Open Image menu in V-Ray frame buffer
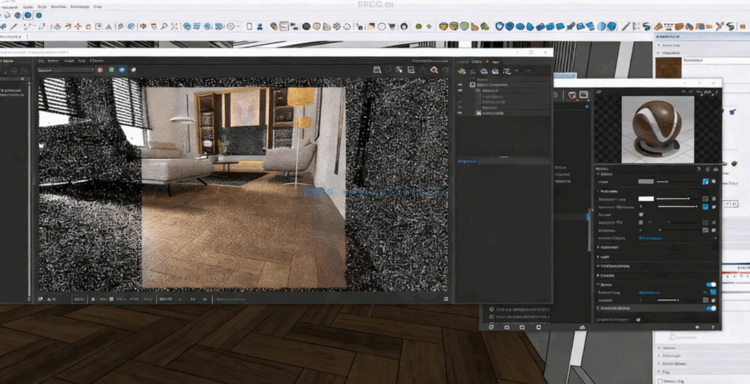This screenshot has height=384, width=750. pos(69,61)
